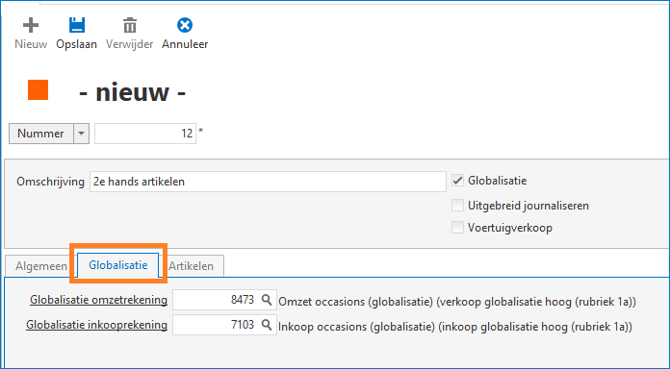Open the Artikelen tab
670x369 pixels.
tap(191, 266)
